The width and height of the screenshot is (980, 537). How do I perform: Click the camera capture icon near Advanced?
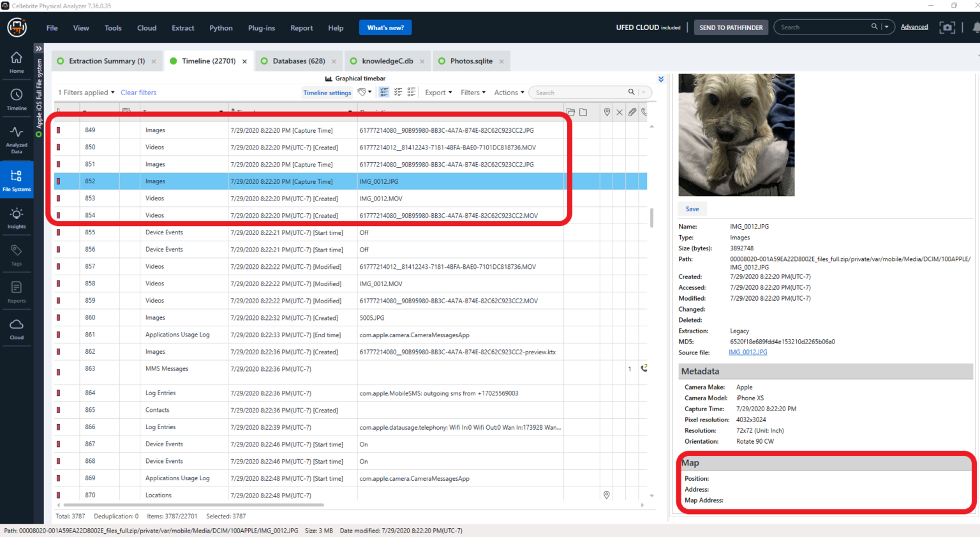click(947, 27)
